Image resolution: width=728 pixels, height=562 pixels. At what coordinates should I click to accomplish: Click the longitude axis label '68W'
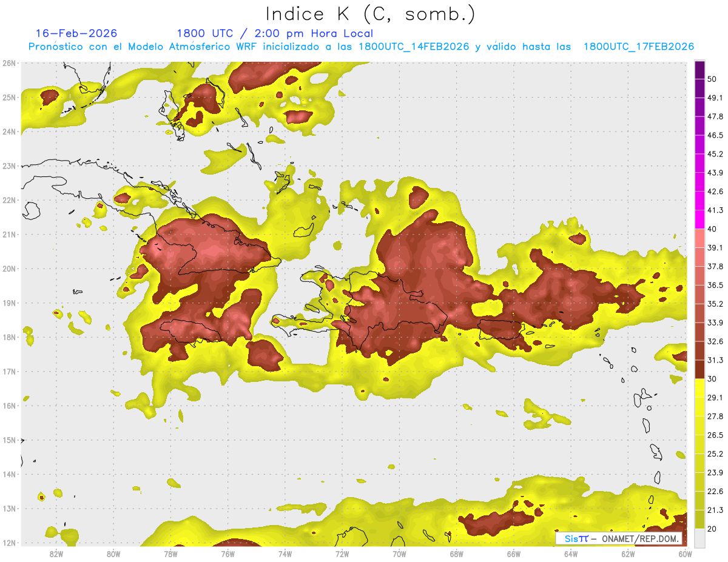(x=456, y=554)
